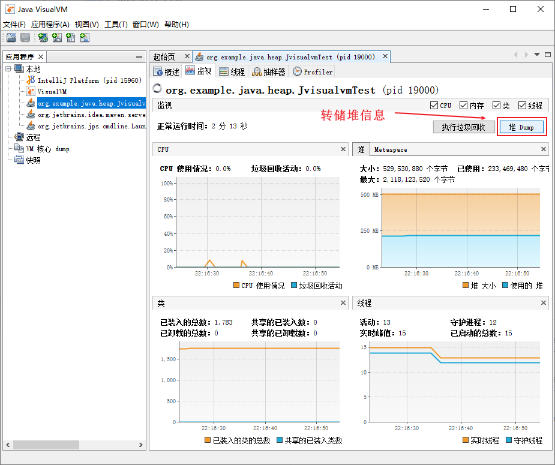Click the scroll tabs right arrow
The height and width of the screenshot is (465, 555).
(526, 54)
